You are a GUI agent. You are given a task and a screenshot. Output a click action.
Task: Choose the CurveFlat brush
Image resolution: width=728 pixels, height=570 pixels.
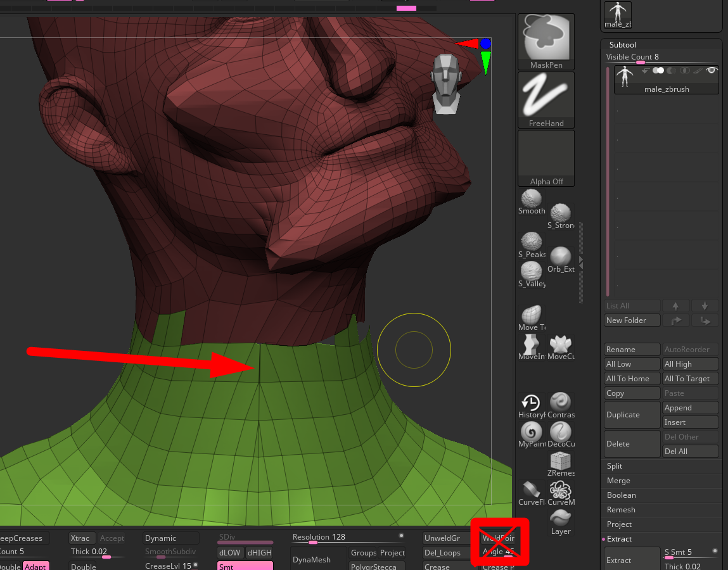532,493
